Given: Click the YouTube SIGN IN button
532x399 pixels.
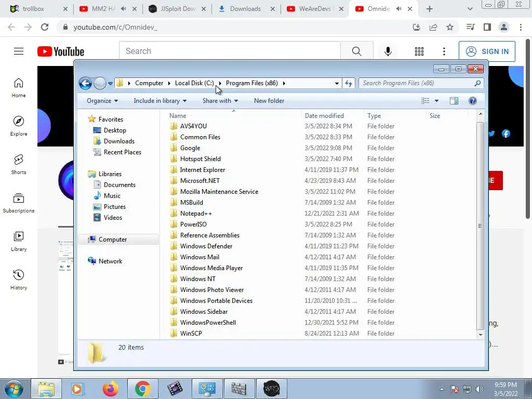Looking at the screenshot, I should pos(487,51).
